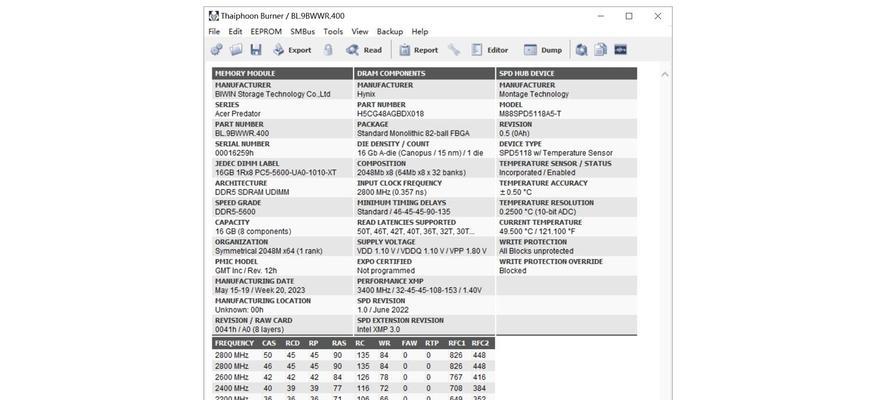
Task: Open the File menu
Action: 214,32
